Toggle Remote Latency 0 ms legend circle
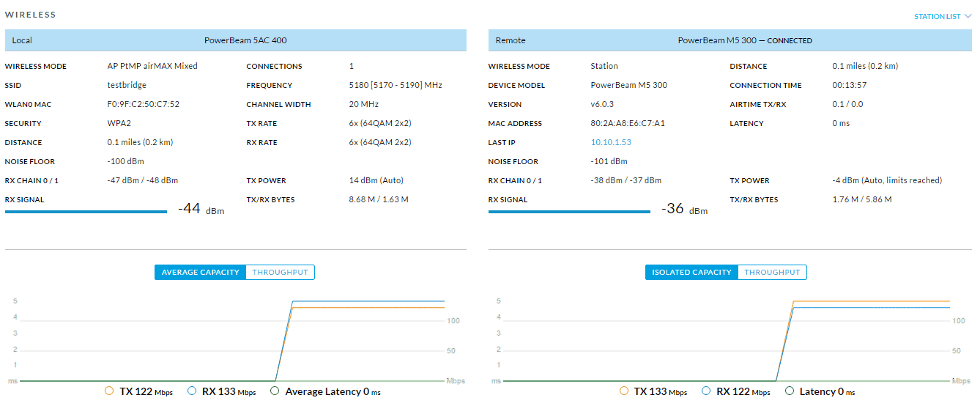The width and height of the screenshot is (980, 406). [789, 391]
